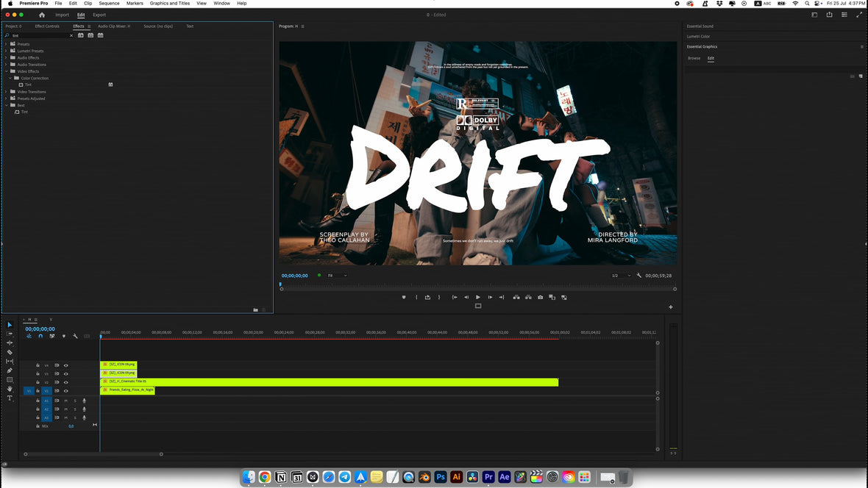868x488 pixels.
Task: Select the Pen tool
Action: (10, 370)
